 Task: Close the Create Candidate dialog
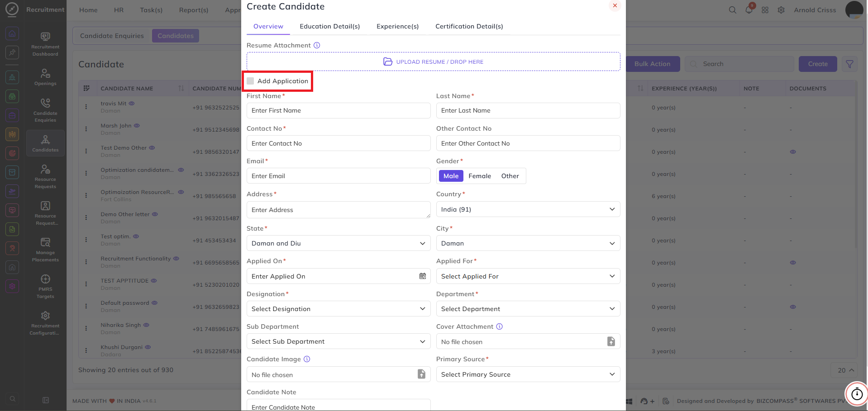pyautogui.click(x=615, y=6)
